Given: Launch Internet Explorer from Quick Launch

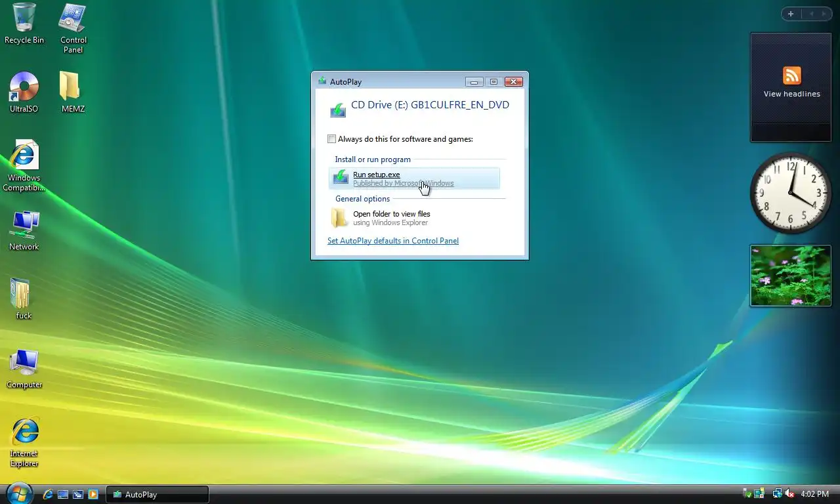Looking at the screenshot, I should pos(48,494).
